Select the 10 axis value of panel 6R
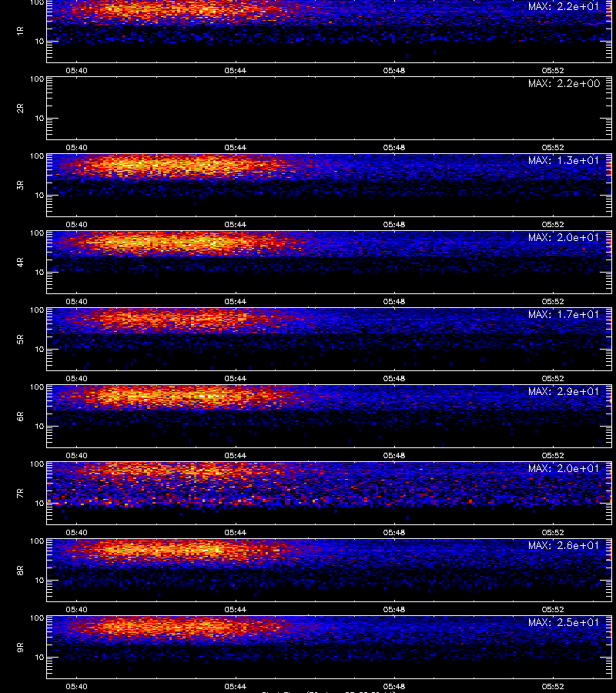Viewport: 616px width, 693px height. coord(39,427)
